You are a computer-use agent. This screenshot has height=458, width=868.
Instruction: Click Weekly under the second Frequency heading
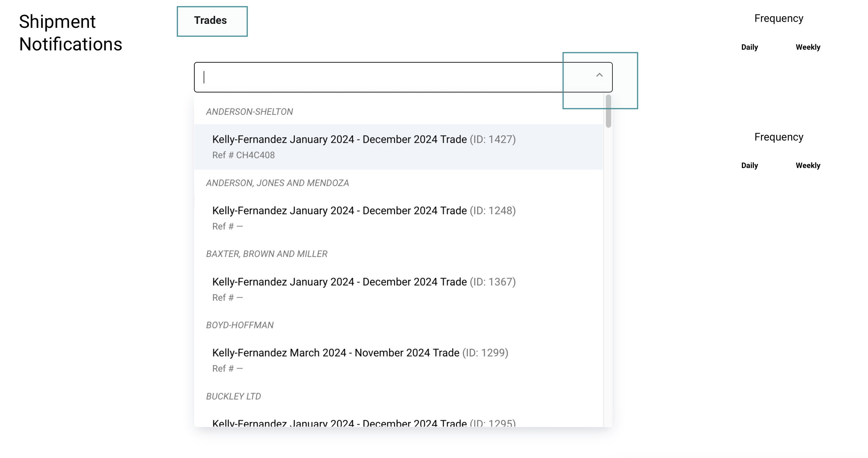(808, 166)
